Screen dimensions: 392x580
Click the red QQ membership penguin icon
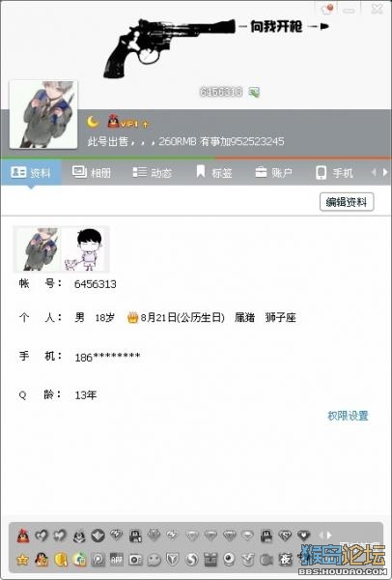point(23,536)
